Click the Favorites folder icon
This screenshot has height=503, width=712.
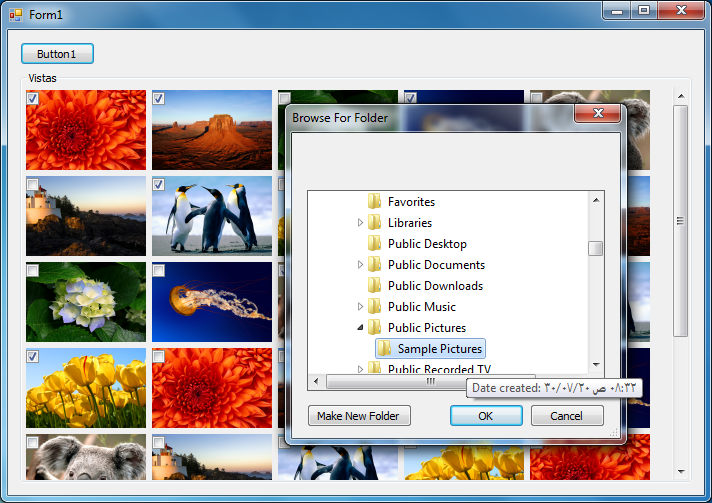tap(375, 202)
